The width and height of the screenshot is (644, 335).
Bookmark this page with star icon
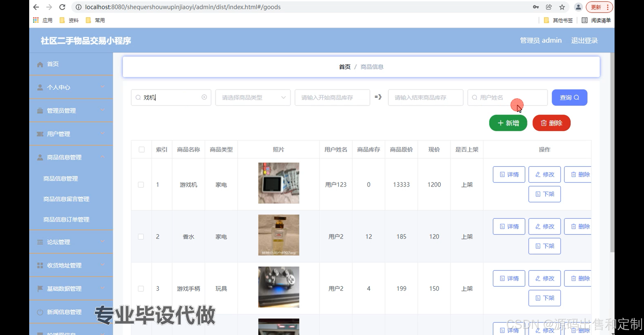point(562,7)
